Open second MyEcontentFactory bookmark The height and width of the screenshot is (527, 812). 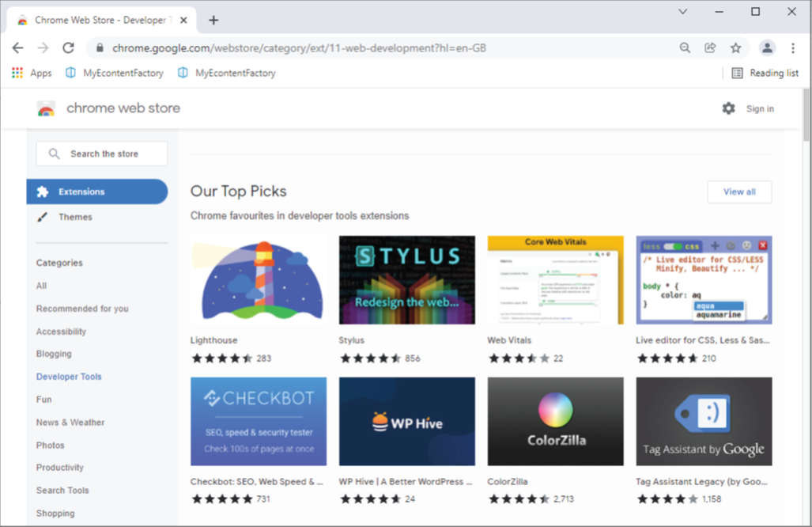pyautogui.click(x=226, y=73)
